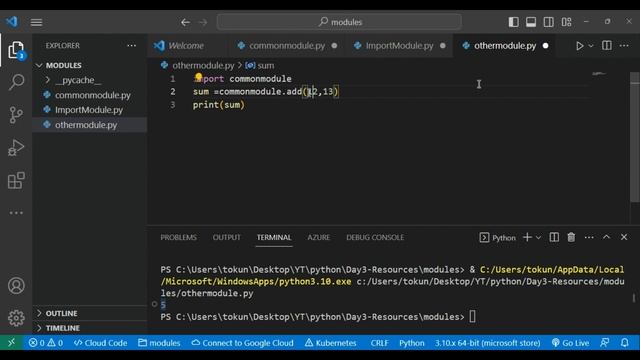640x360 pixels.
Task: Select the TERMINAL panel tab
Action: 274,238
